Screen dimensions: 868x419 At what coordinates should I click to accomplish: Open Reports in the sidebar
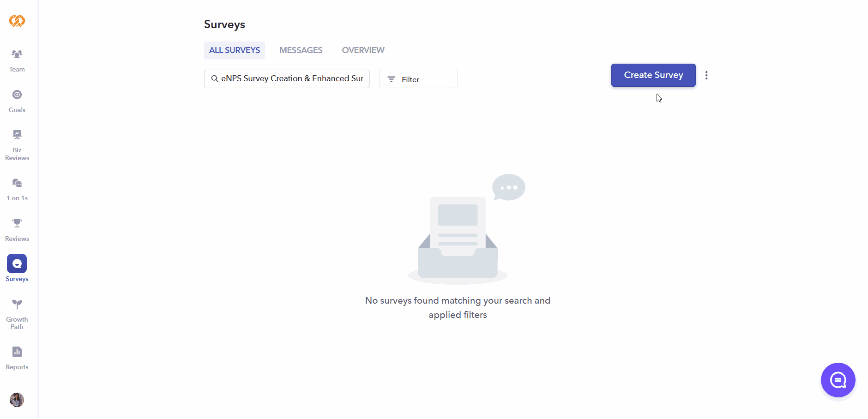point(17,358)
